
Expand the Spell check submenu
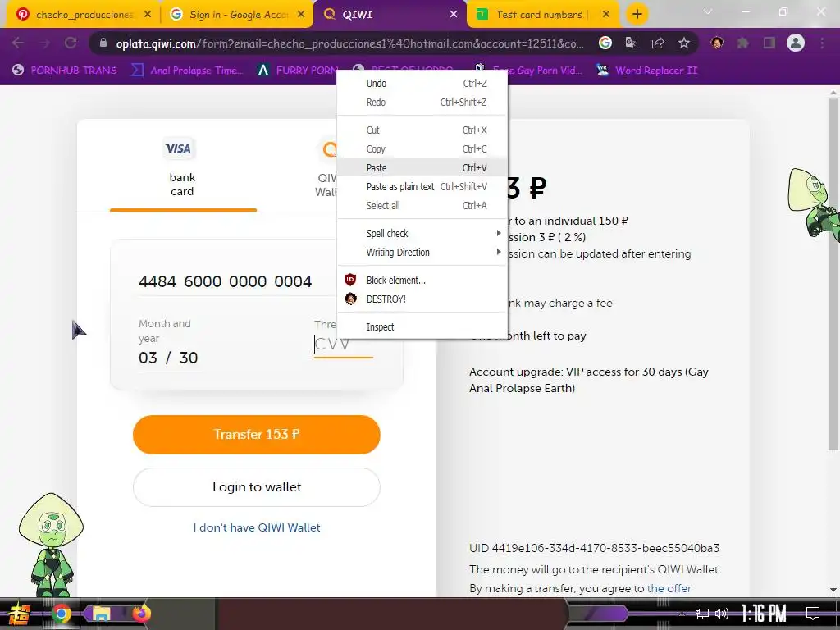(422, 234)
